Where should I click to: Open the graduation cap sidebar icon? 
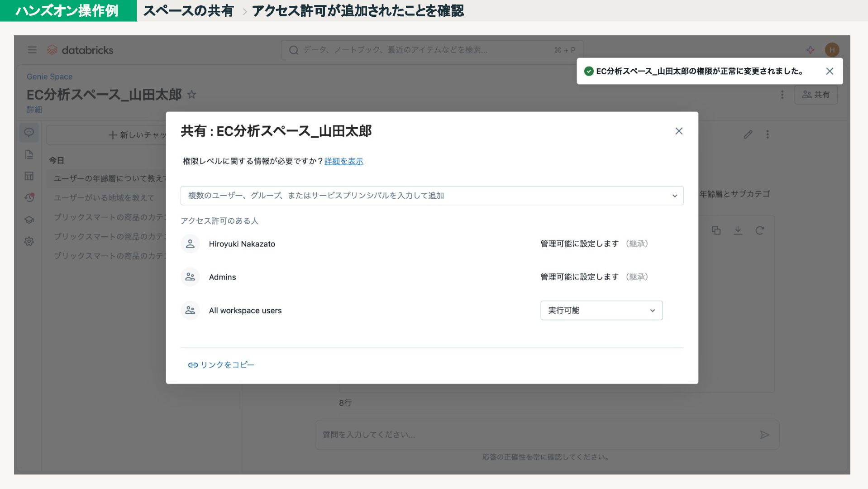[x=29, y=220]
